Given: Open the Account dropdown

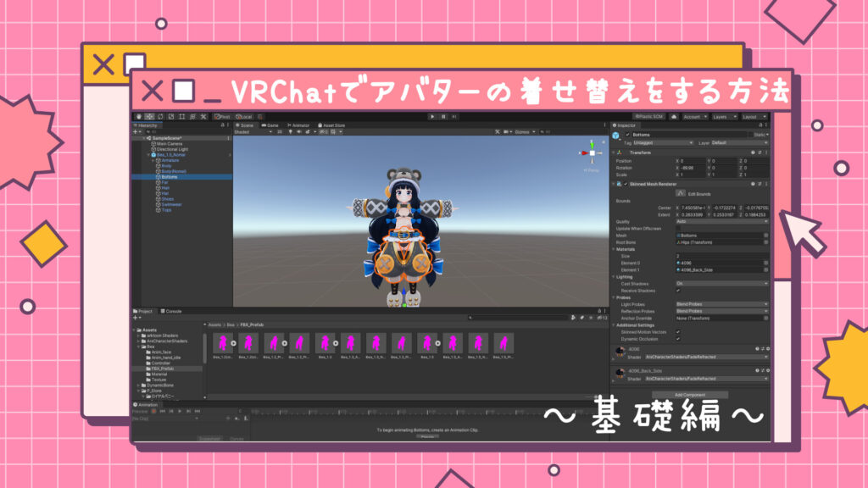Looking at the screenshot, I should point(695,117).
